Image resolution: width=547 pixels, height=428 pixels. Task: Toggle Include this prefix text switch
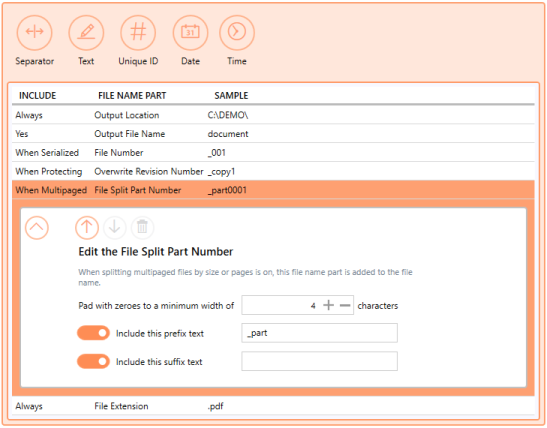coord(93,333)
